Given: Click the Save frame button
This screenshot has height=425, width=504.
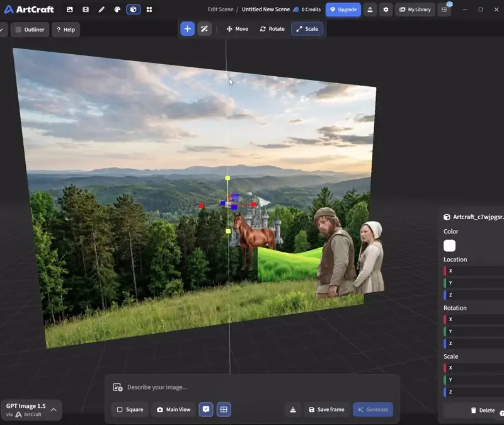Looking at the screenshot, I should coord(326,410).
